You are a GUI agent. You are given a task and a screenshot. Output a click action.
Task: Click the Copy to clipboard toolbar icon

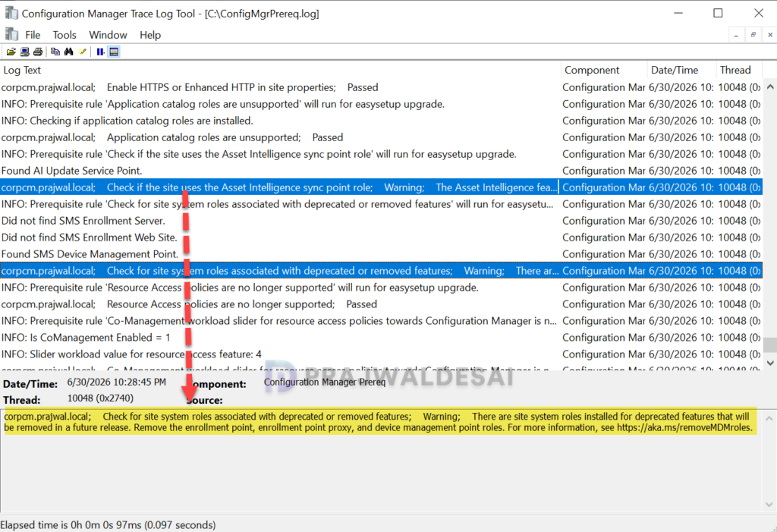click(x=55, y=52)
